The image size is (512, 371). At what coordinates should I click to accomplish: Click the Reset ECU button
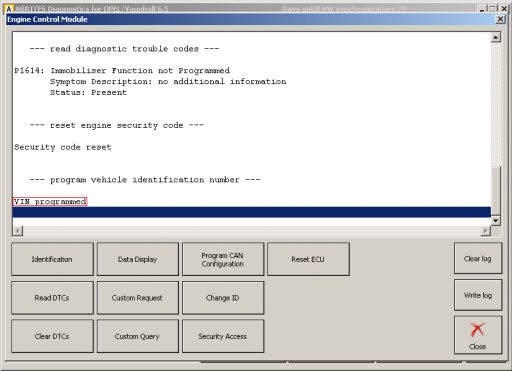pyautogui.click(x=308, y=259)
